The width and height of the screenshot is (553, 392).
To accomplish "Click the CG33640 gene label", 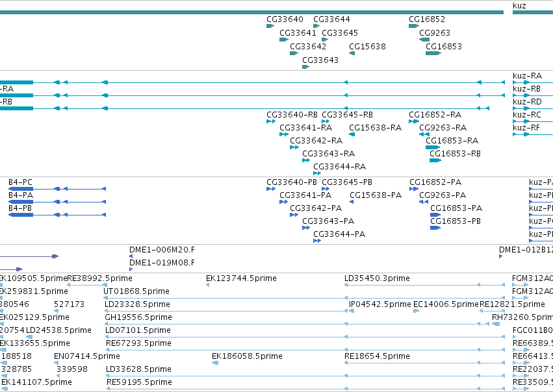I will click(x=285, y=19).
